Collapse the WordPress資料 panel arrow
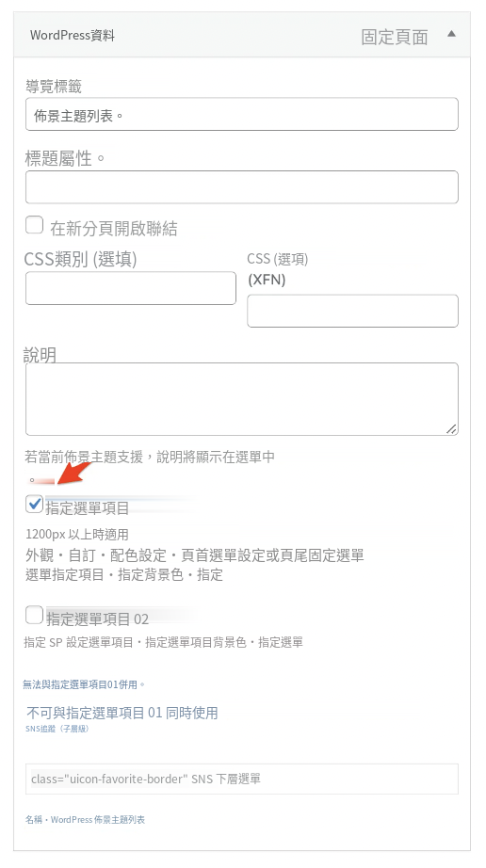The height and width of the screenshot is (868, 486). [x=452, y=34]
